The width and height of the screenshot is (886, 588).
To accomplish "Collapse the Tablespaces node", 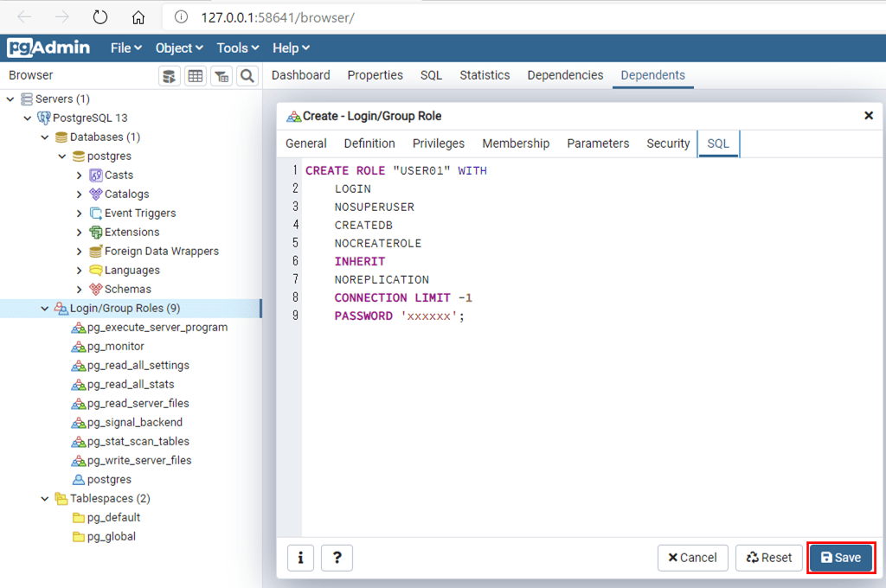I will tap(45, 499).
